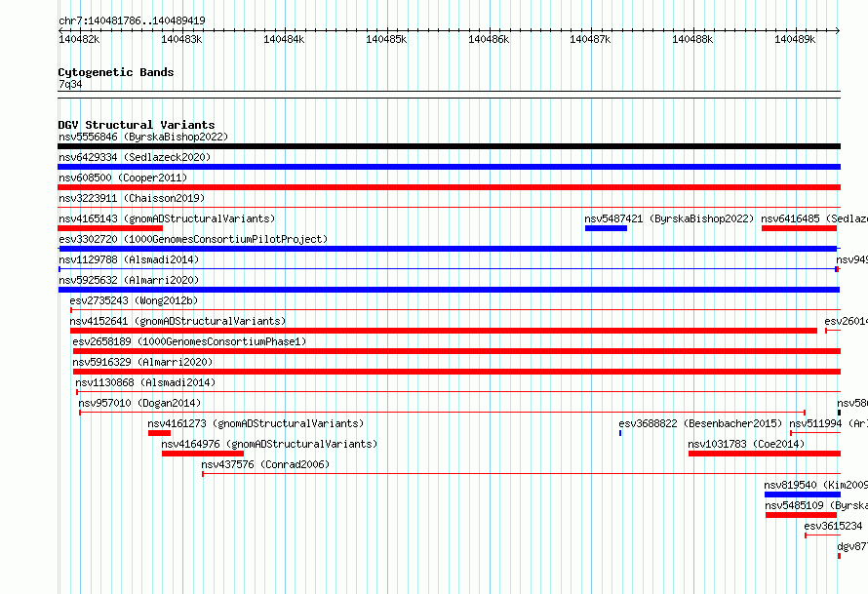Open the nsv437576 (Conrad2006) label

(265, 464)
